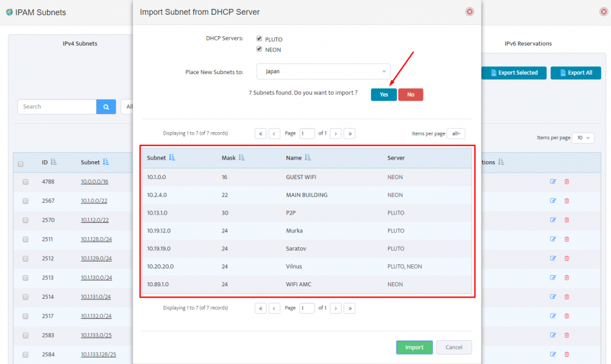Edit the first IPv6 reservation with pencil icon
Image resolution: width=611 pixels, height=364 pixels.
553,181
